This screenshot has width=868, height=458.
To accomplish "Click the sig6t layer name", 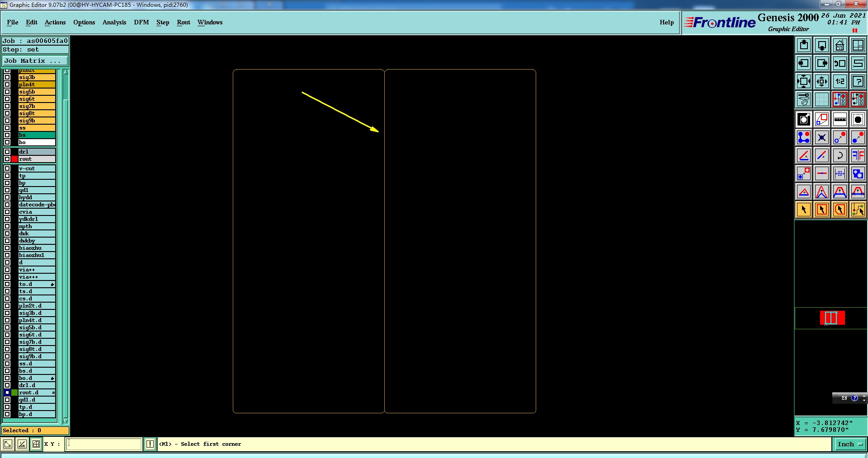I will coord(37,99).
